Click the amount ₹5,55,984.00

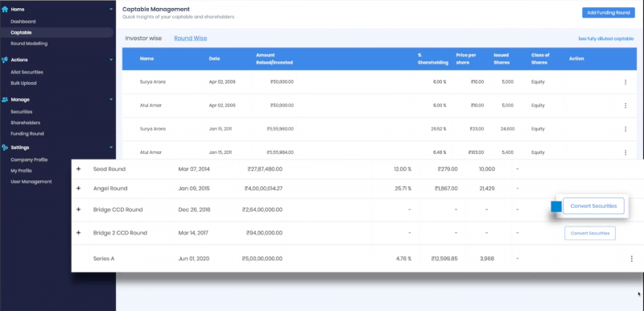click(280, 152)
